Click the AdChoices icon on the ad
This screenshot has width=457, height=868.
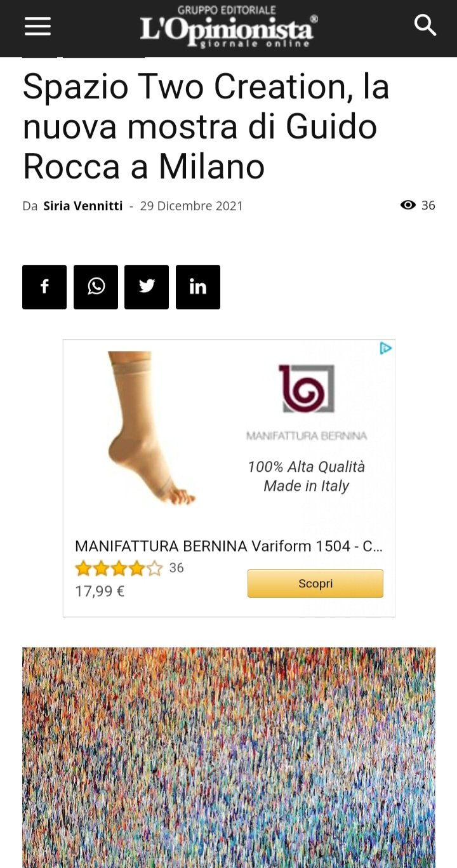385,348
